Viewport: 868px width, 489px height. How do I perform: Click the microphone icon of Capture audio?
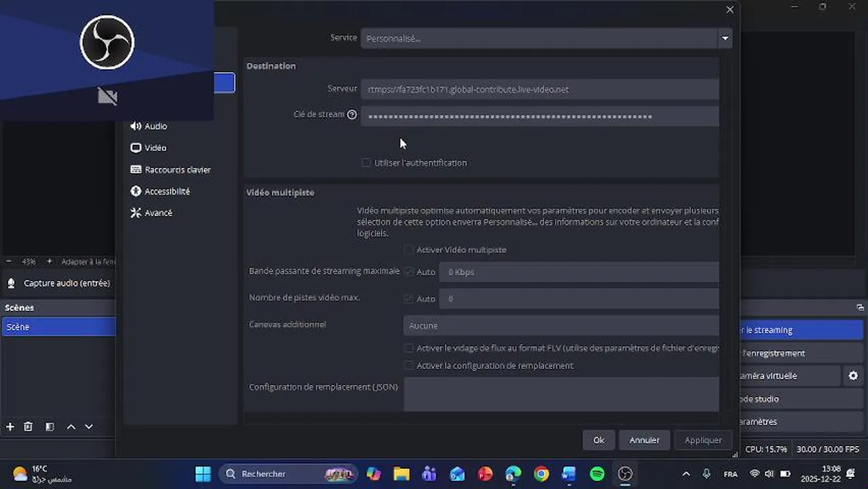click(11, 283)
